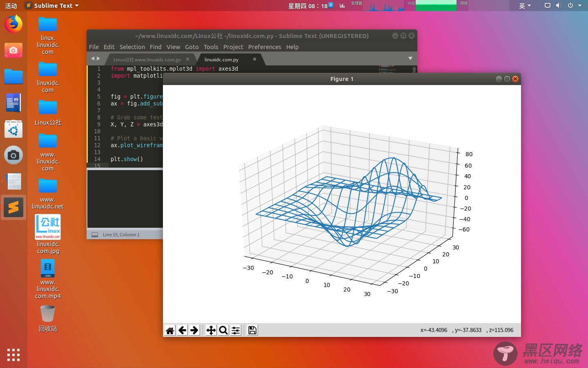The height and width of the screenshot is (368, 588).
Task: Open the 活动 Activities overview
Action: pyautogui.click(x=11, y=6)
